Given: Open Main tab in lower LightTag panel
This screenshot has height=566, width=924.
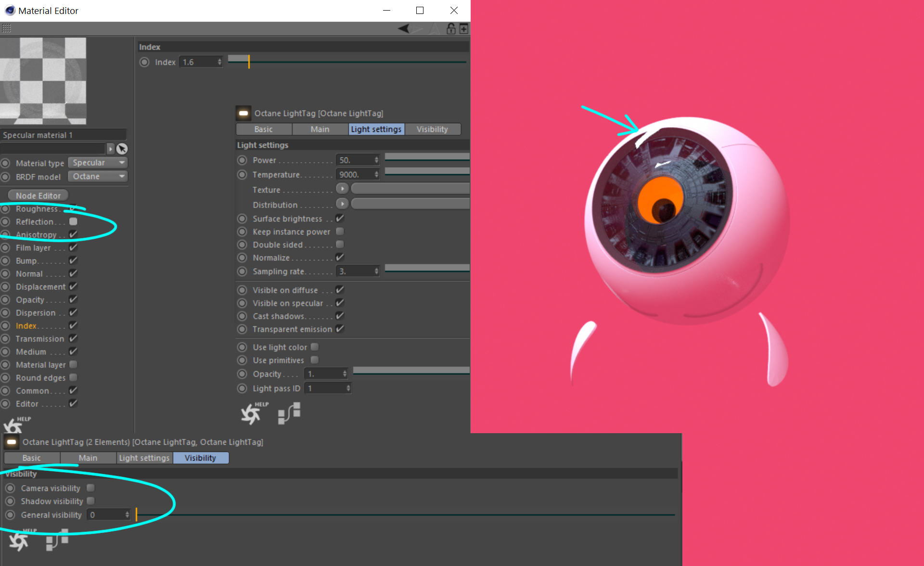Looking at the screenshot, I should tap(88, 458).
